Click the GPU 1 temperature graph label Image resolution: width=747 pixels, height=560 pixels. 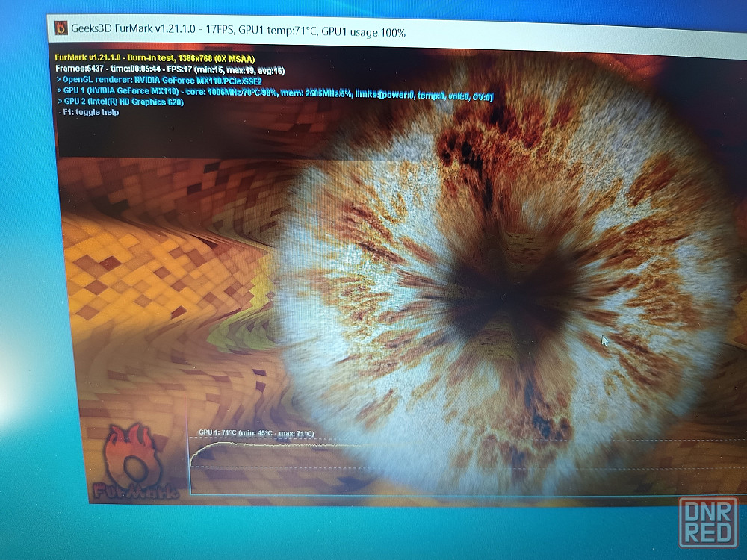(255, 433)
